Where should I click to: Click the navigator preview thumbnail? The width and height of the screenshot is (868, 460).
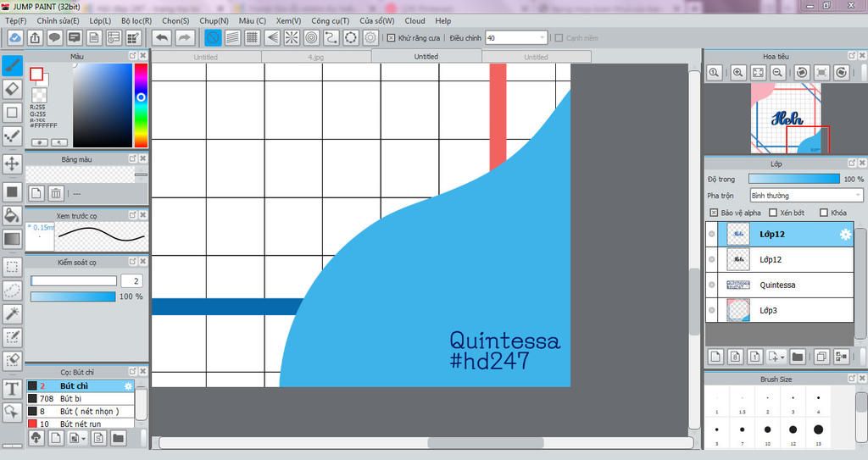(786, 119)
